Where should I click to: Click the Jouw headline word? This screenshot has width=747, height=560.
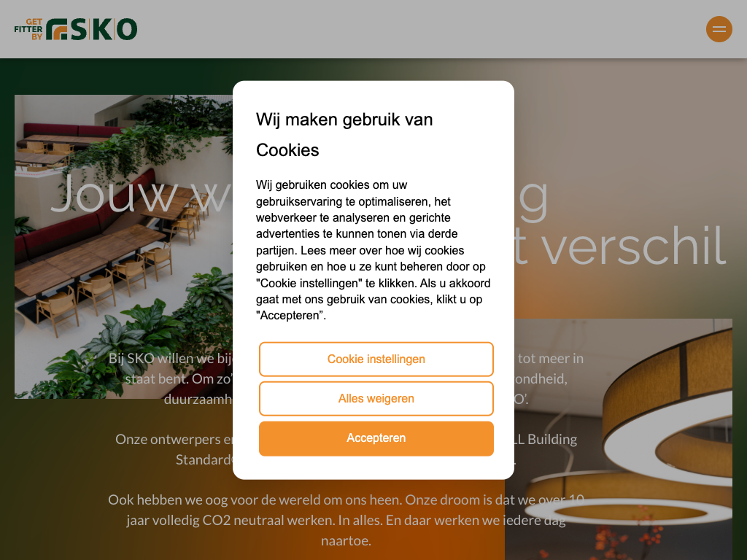tap(114, 194)
